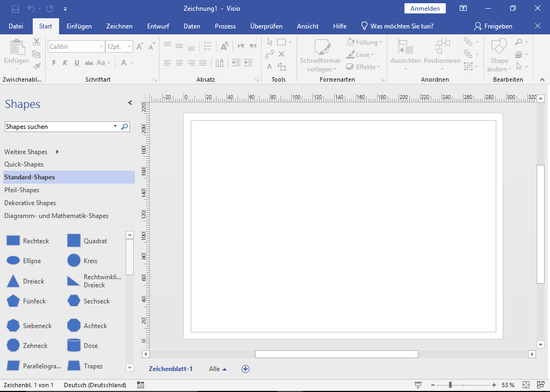Viewport: 550px width, 392px height.
Task: Click the save icon in title bar
Action: coord(16,9)
